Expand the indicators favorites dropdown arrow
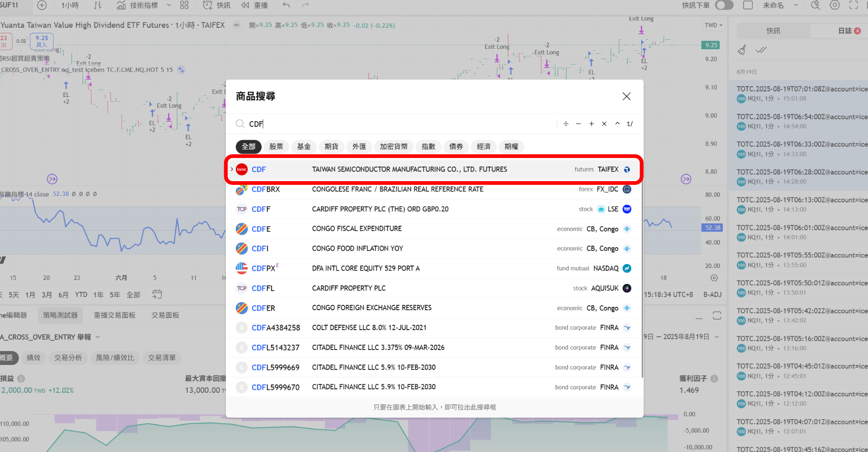This screenshot has width=868, height=452. click(x=169, y=5)
